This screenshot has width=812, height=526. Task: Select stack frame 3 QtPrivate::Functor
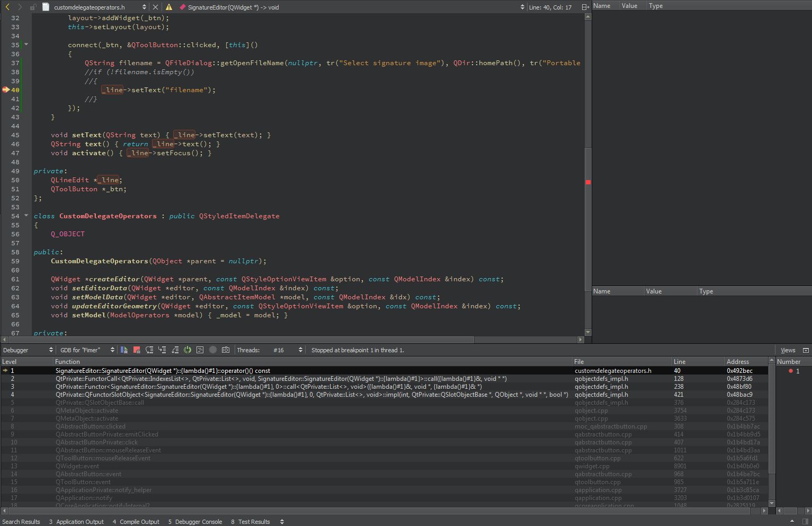coord(384,387)
